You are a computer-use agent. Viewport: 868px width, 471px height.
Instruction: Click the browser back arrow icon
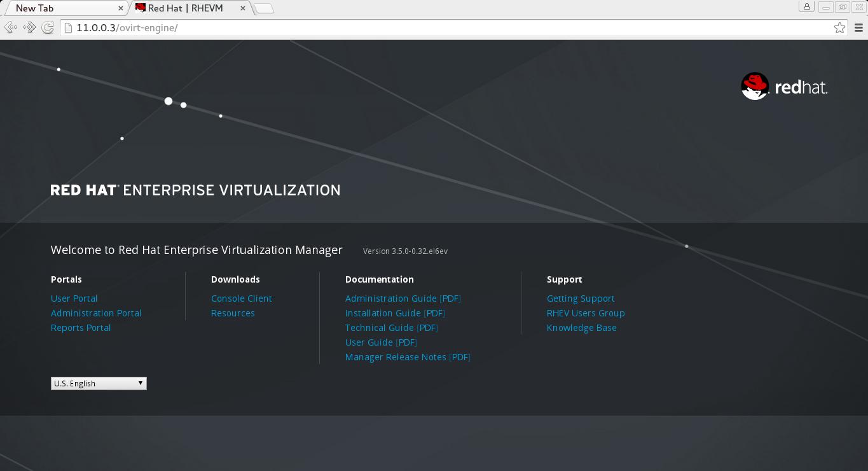pos(11,27)
